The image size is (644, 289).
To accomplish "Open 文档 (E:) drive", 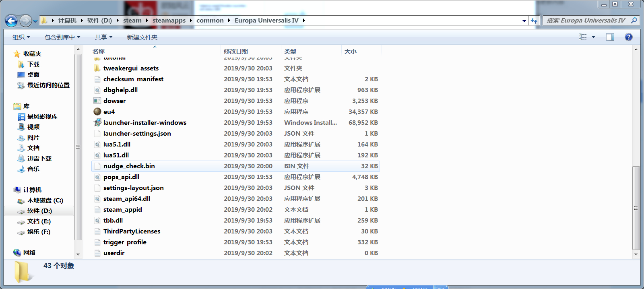I will click(34, 221).
